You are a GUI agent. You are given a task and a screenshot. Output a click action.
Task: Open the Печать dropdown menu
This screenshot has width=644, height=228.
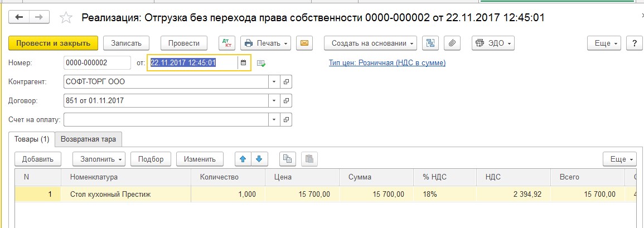pos(266,43)
